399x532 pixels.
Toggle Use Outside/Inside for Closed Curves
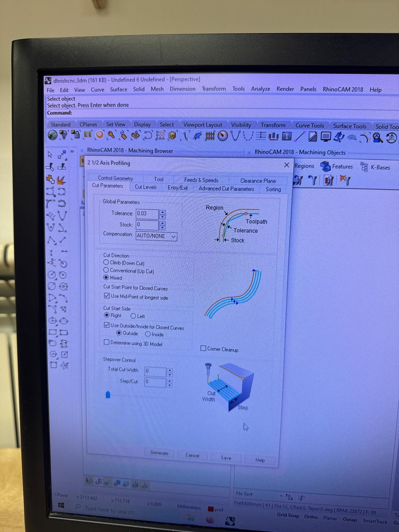(107, 325)
